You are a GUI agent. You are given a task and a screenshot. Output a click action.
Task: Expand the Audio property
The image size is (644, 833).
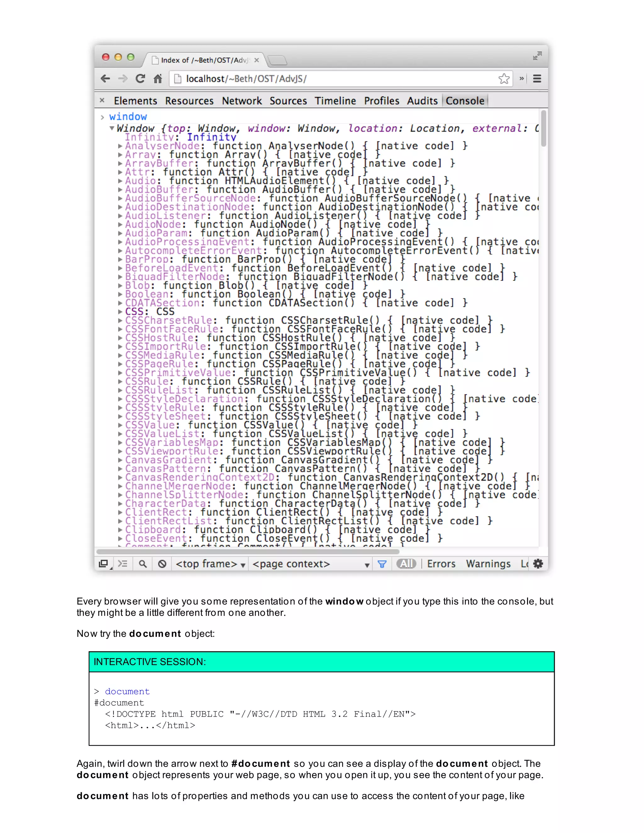click(120, 181)
